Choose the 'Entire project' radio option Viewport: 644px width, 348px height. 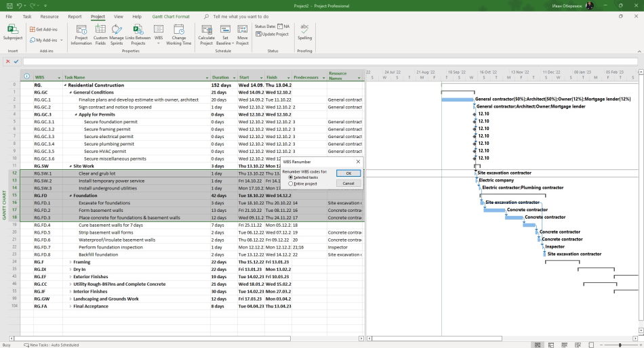291,184
